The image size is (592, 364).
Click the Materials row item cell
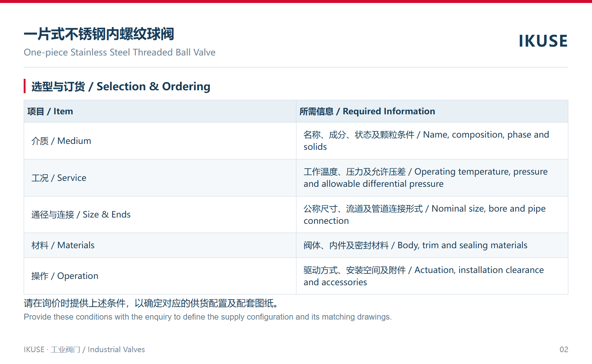(160, 245)
